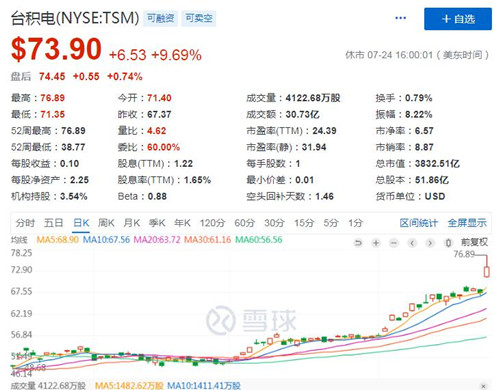This screenshot has height=390, width=500.
Task: Click the change value +6.53 +9.69%
Action: coord(155,55)
